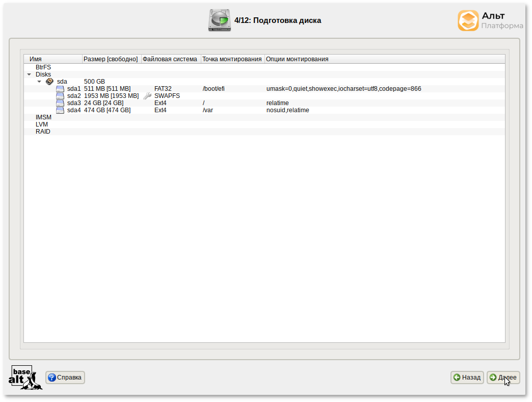Open help with the Справка button
532x402 pixels.
click(x=65, y=378)
